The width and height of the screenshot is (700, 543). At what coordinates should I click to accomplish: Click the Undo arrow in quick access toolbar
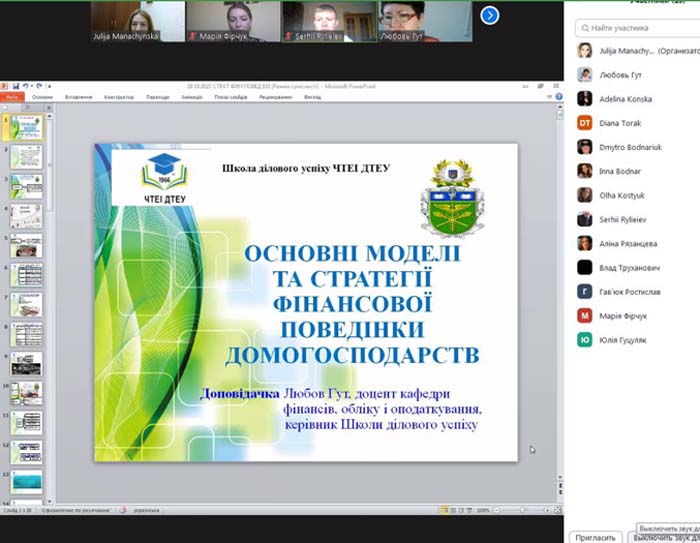(x=26, y=86)
